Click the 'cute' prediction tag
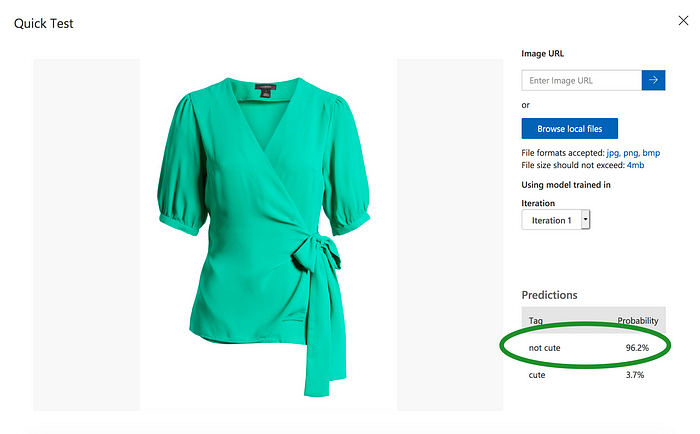The width and height of the screenshot is (700, 434). click(x=537, y=375)
